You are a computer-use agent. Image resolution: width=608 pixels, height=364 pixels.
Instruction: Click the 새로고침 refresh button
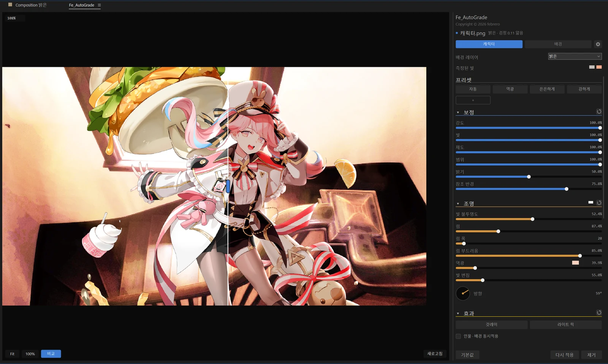pos(435,354)
